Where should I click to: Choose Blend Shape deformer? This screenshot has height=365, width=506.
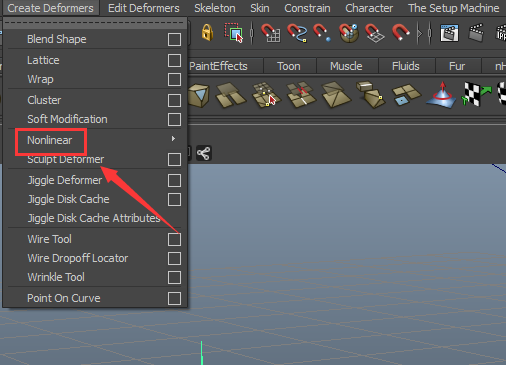coord(57,39)
